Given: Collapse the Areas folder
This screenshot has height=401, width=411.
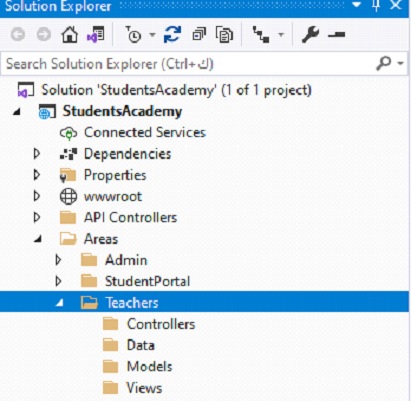Looking at the screenshot, I should [x=38, y=239].
